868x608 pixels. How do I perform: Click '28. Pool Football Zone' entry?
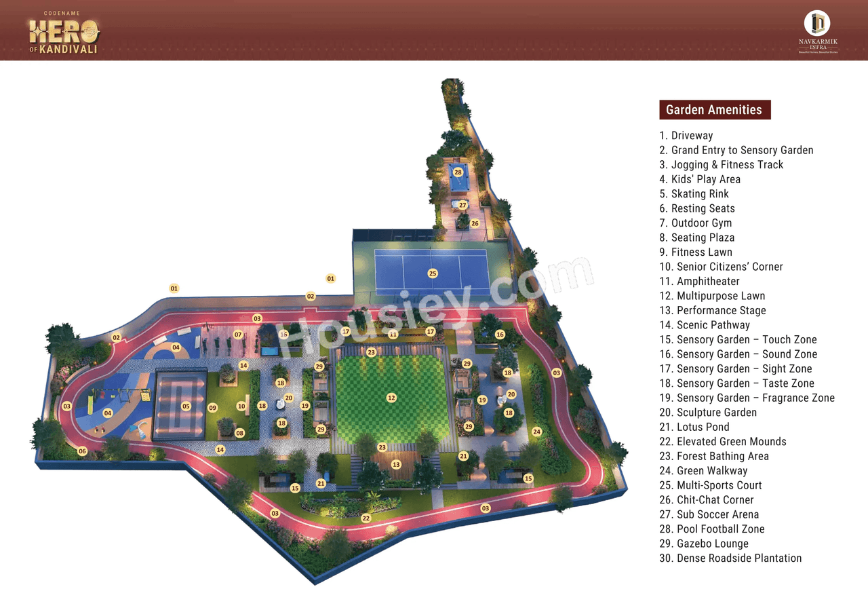tap(712, 529)
